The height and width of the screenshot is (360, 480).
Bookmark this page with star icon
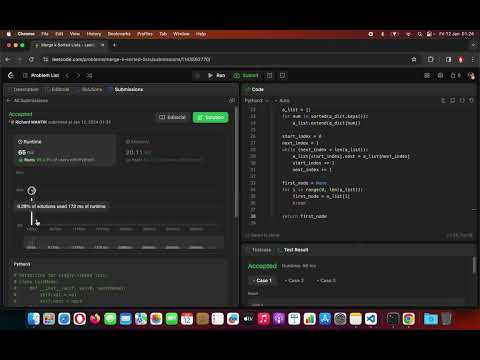tap(414, 60)
